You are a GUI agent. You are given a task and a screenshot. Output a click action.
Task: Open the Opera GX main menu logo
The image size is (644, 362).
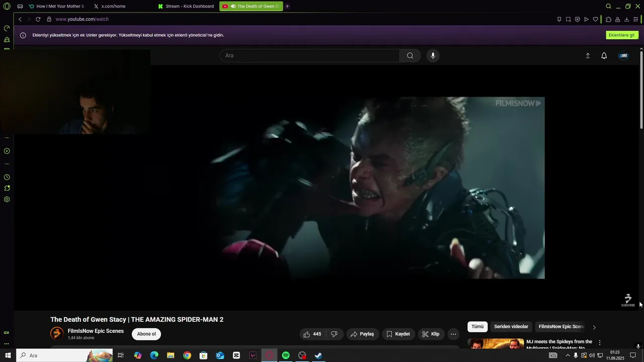(7, 6)
